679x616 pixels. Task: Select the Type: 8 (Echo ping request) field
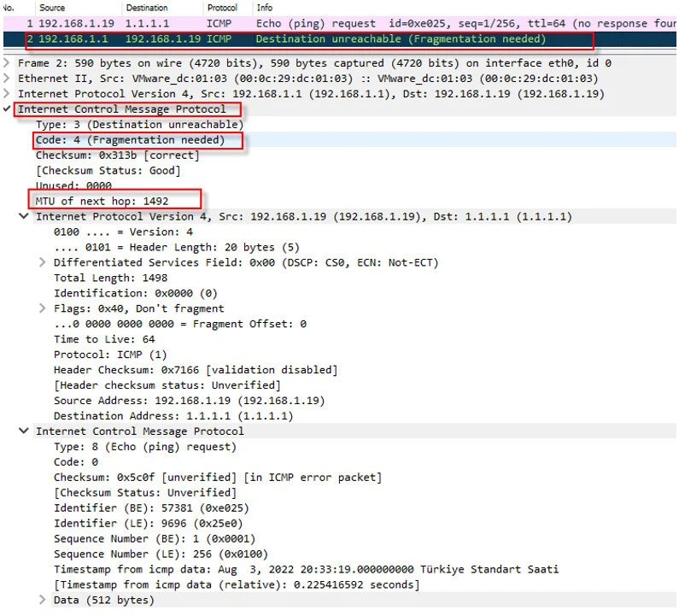145,447
